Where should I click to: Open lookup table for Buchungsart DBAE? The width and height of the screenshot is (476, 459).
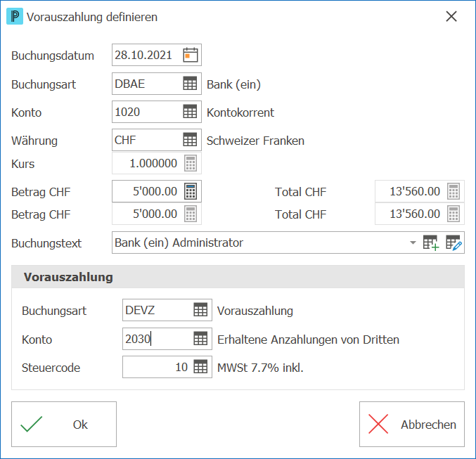tap(191, 84)
